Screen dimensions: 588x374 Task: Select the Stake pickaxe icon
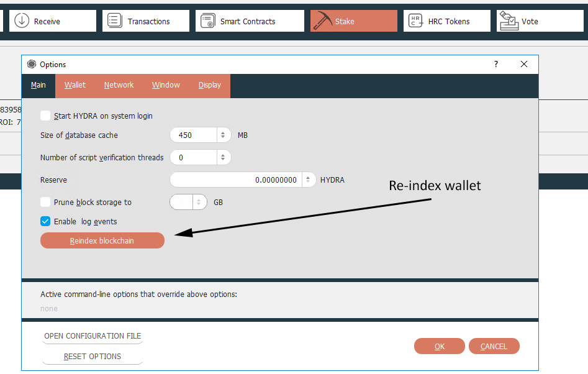(322, 21)
